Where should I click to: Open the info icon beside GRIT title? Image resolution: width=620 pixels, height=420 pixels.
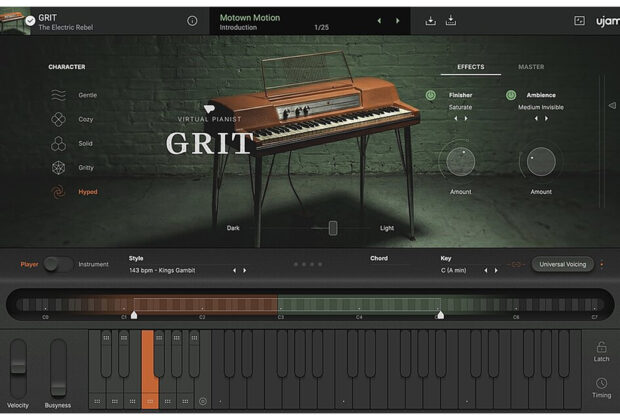click(192, 21)
